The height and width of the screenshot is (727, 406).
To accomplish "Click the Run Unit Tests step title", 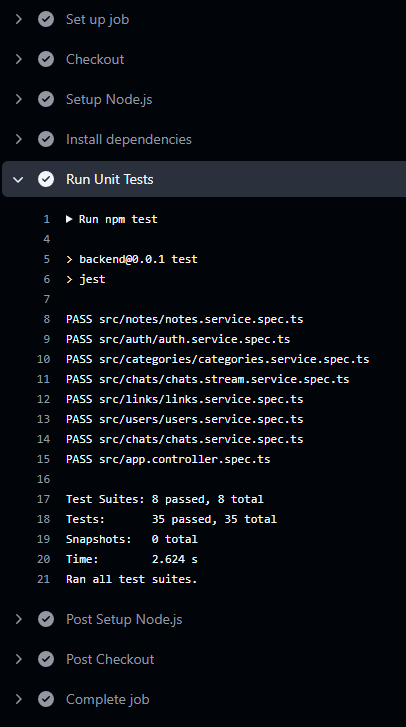I will click(x=110, y=179).
